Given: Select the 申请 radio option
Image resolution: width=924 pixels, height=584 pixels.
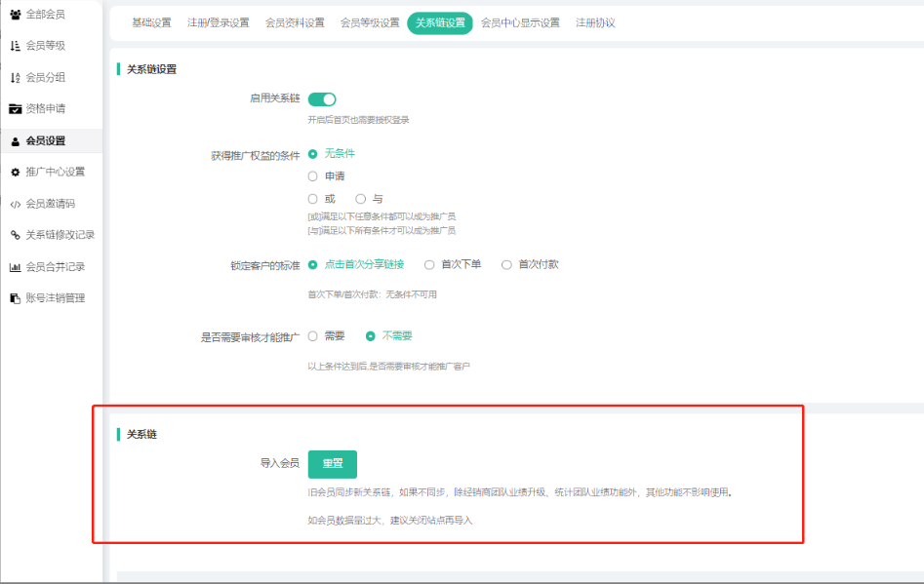Looking at the screenshot, I should [x=313, y=176].
